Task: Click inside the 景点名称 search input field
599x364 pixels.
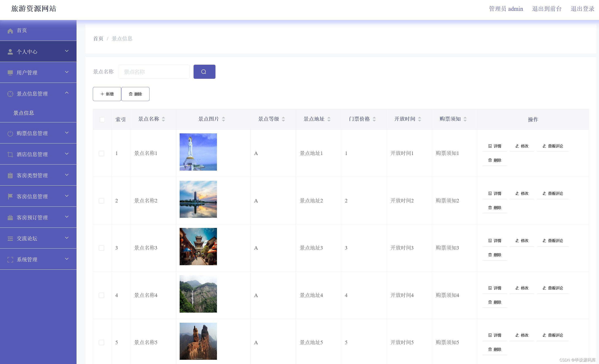Action: point(154,72)
